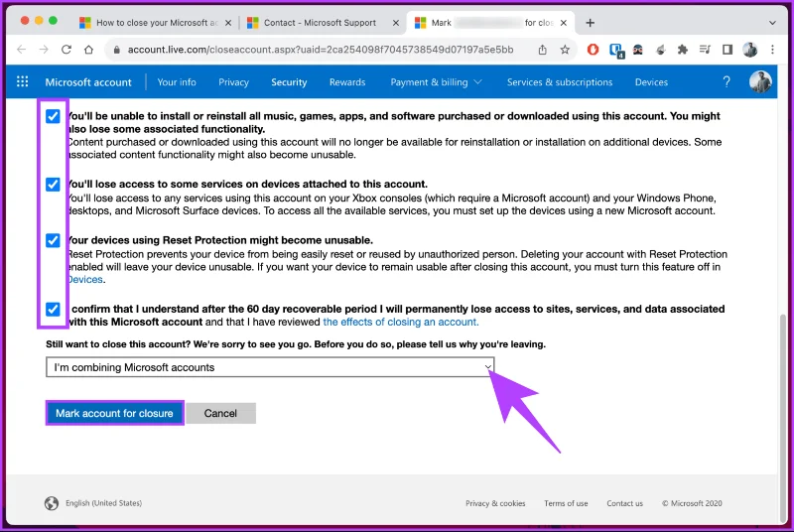
Task: Open Privacy & cookies footer link
Action: pos(495,503)
